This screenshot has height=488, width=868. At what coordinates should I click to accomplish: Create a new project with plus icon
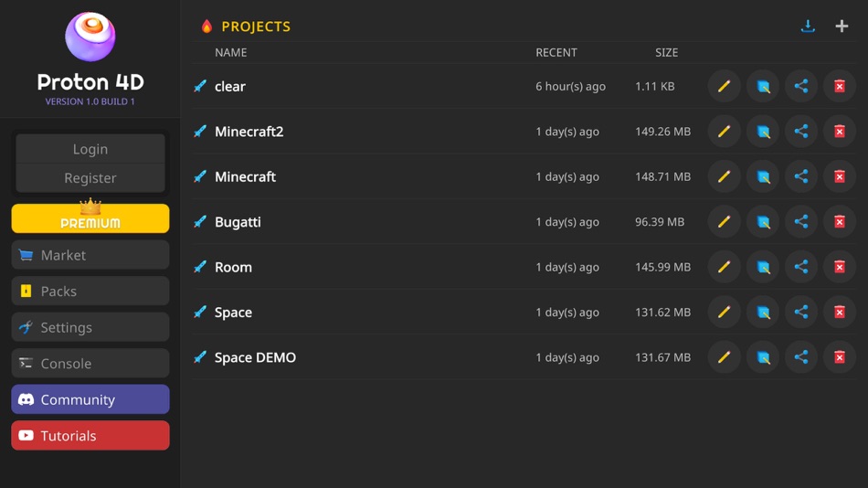pyautogui.click(x=842, y=26)
